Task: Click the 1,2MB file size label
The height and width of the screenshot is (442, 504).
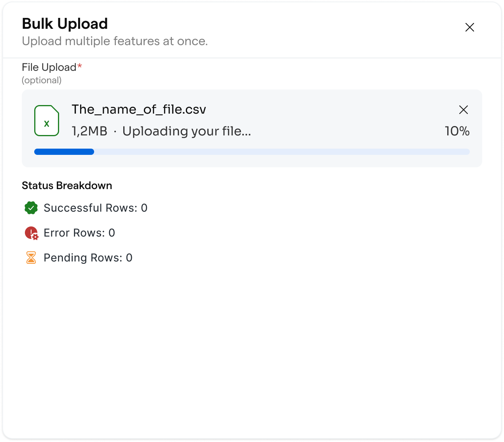Action: [89, 132]
